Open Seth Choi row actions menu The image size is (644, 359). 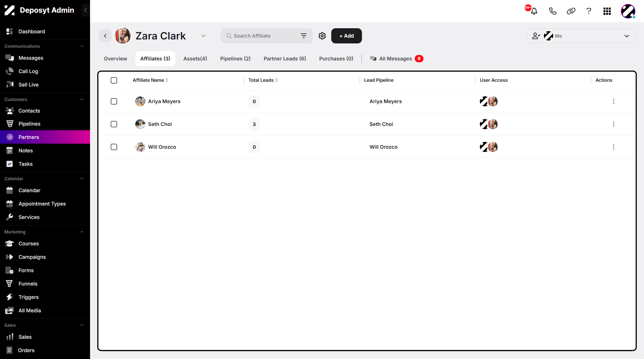[x=614, y=124]
